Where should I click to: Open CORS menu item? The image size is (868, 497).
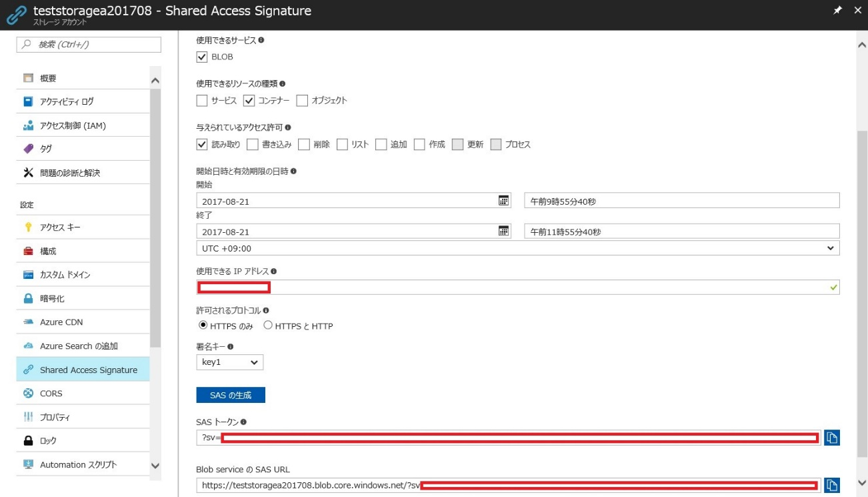tap(83, 394)
